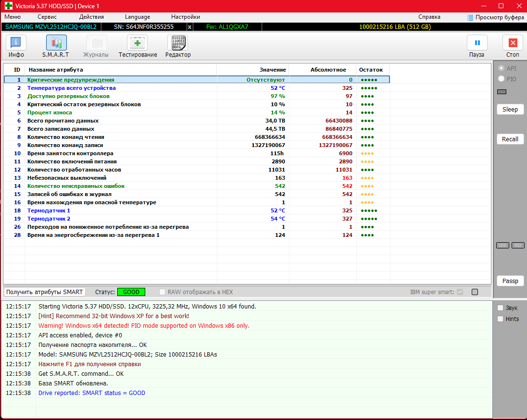This screenshot has width=527, height=420.
Task: Click the green GOOD status indicator
Action: coord(131,292)
